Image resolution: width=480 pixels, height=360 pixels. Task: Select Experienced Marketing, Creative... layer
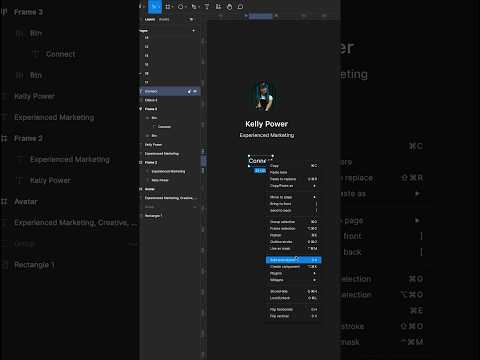(169, 198)
